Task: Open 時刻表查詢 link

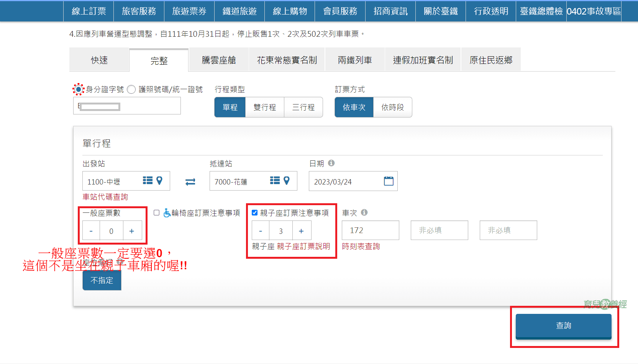Action: click(361, 246)
